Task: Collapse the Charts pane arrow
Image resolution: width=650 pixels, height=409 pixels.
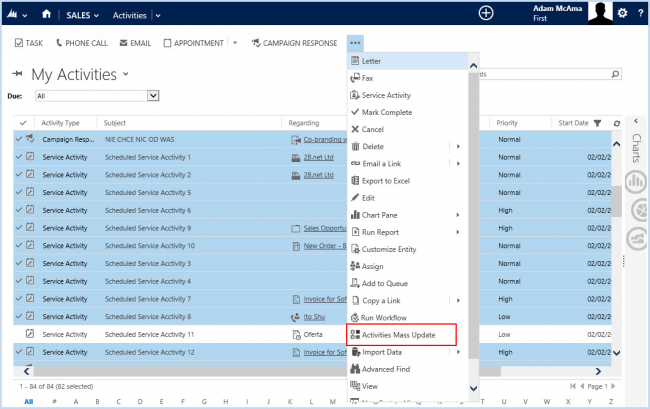Action: [636, 121]
